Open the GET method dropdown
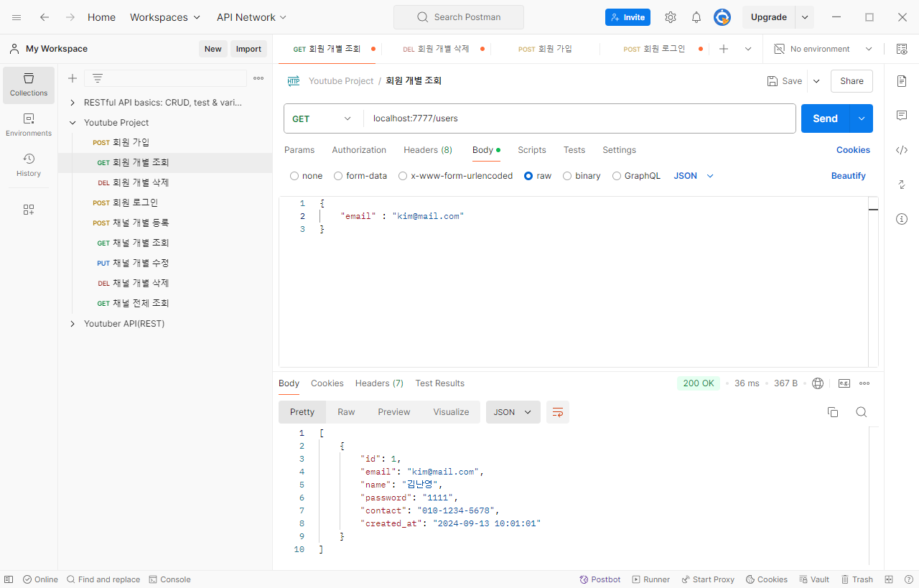 click(x=322, y=118)
